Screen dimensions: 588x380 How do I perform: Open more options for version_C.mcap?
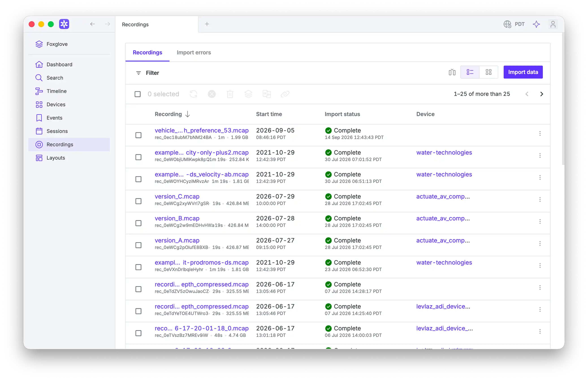540,199
